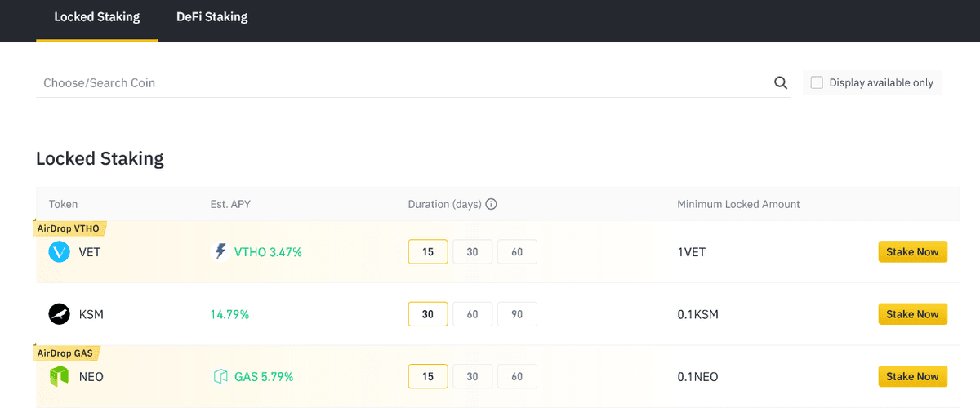Open the Locked Staking tab
980x408 pixels.
(x=96, y=16)
